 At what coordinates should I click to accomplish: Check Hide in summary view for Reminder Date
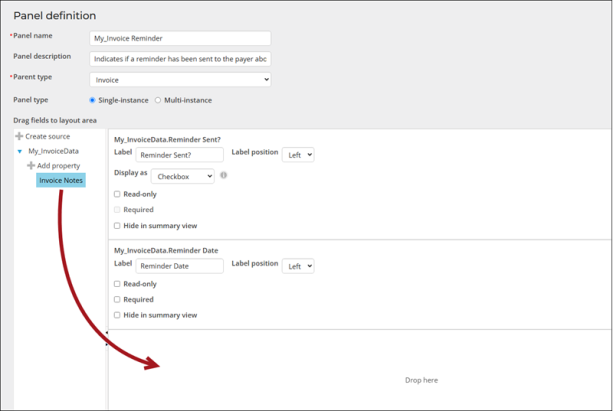[x=117, y=315]
